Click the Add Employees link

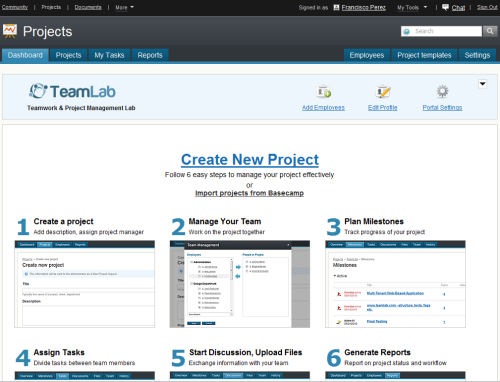pos(323,107)
